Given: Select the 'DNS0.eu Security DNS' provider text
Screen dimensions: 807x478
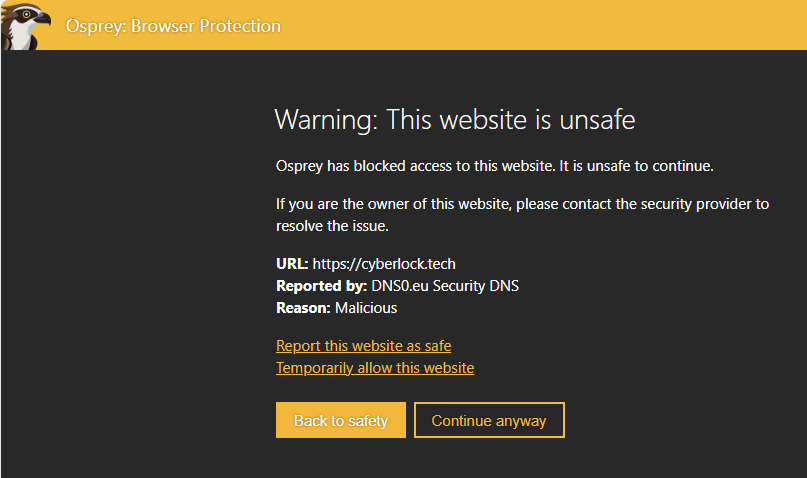Looking at the screenshot, I should coord(445,286).
